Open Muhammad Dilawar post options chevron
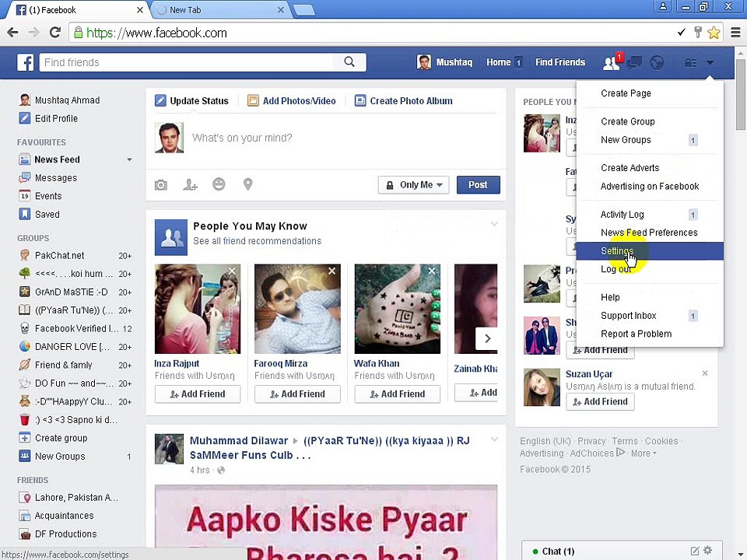This screenshot has height=560, width=747. (x=495, y=439)
